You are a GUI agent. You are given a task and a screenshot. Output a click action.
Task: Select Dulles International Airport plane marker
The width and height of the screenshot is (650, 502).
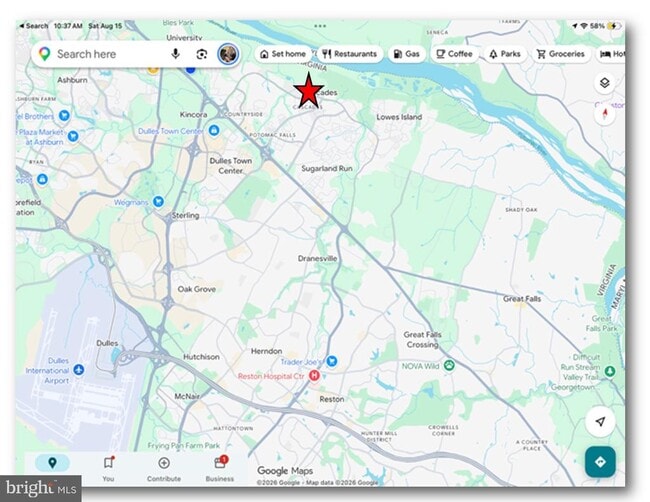coord(78,369)
